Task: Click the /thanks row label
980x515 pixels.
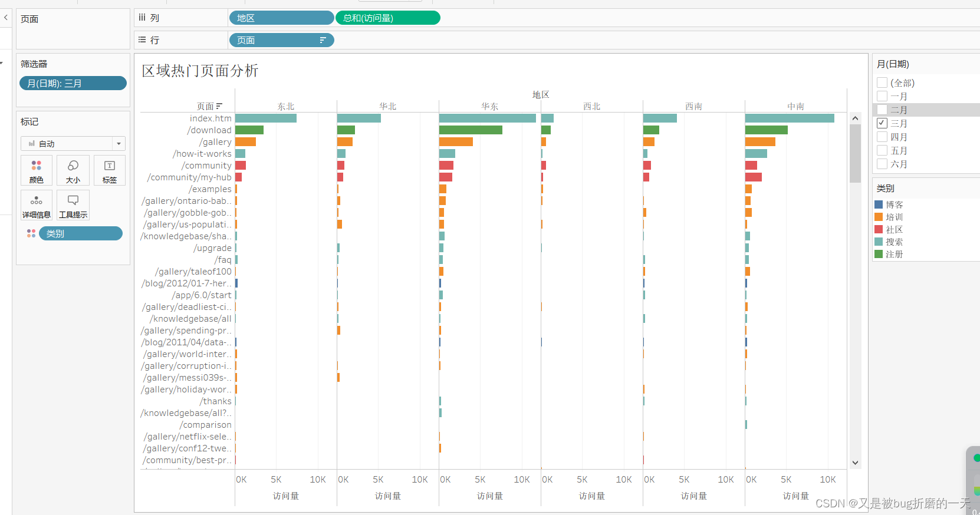Action: click(x=216, y=401)
